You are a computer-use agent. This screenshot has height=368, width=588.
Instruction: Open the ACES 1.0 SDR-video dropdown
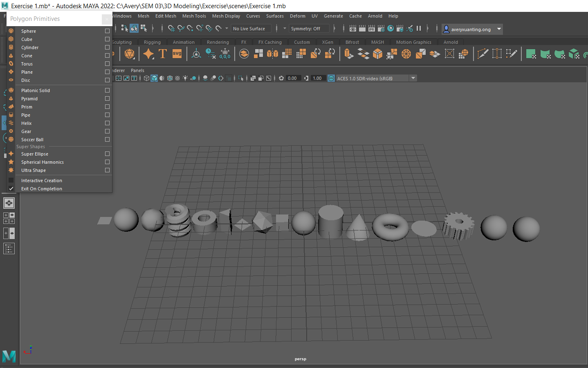(413, 78)
